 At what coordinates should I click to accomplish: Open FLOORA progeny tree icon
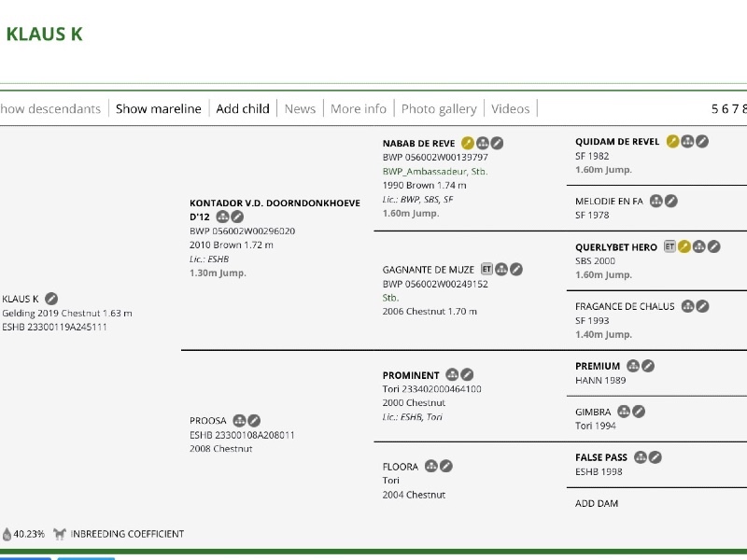(431, 466)
